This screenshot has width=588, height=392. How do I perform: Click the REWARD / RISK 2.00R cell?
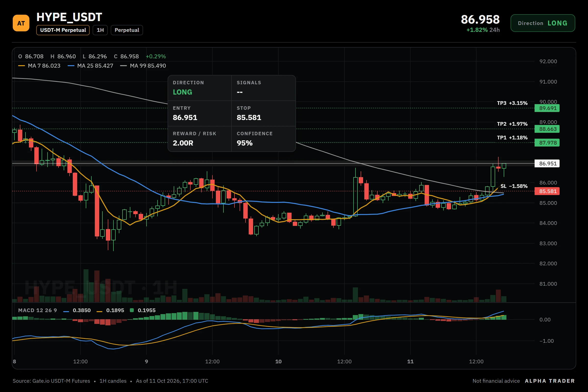[x=200, y=139]
